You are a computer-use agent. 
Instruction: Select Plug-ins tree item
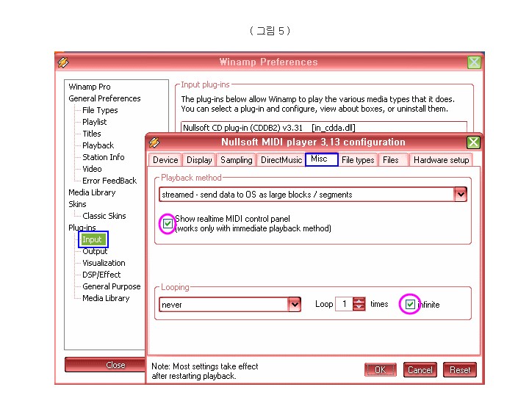click(x=82, y=228)
